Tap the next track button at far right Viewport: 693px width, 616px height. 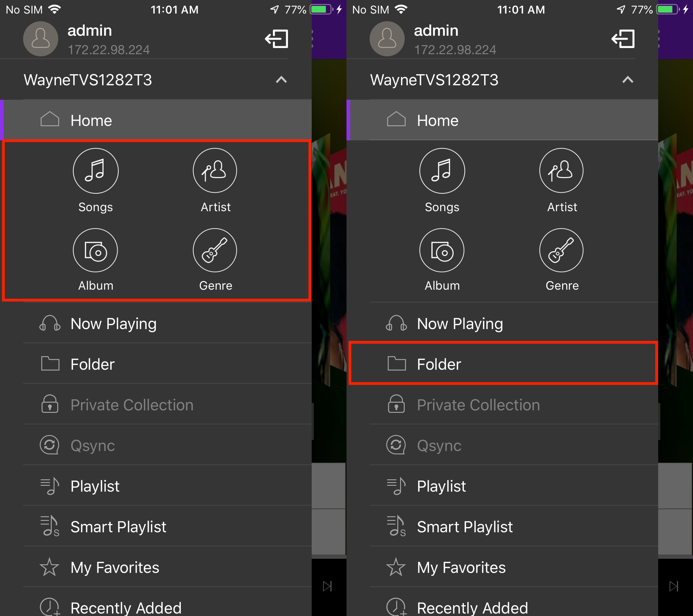coord(674,586)
